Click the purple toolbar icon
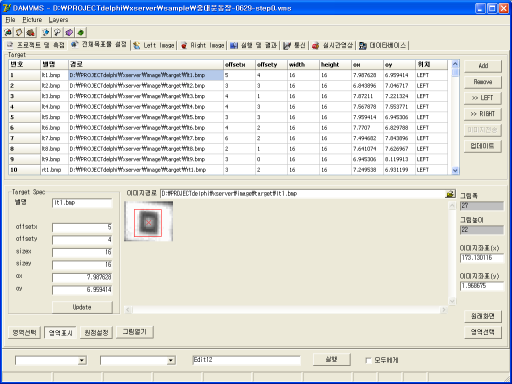The image size is (512, 384). point(69,32)
